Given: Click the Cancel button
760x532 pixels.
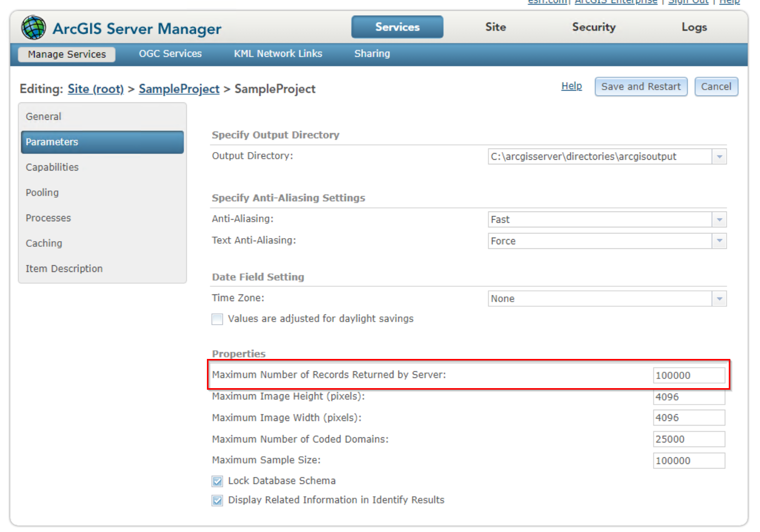Looking at the screenshot, I should 716,87.
